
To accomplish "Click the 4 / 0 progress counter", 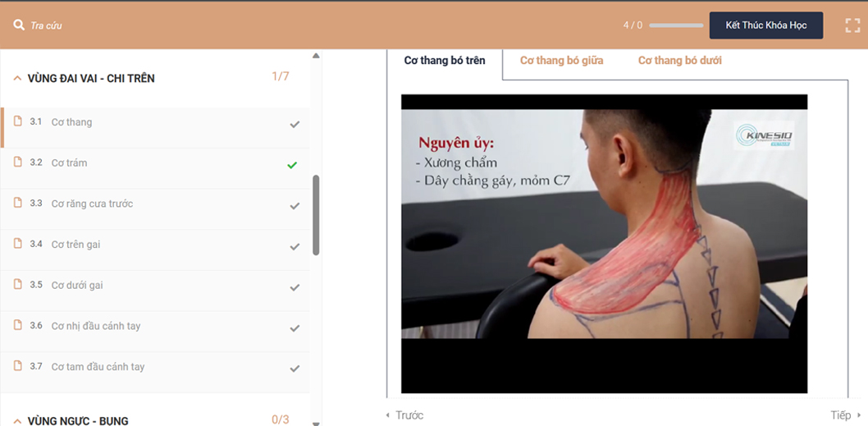I will (633, 25).
